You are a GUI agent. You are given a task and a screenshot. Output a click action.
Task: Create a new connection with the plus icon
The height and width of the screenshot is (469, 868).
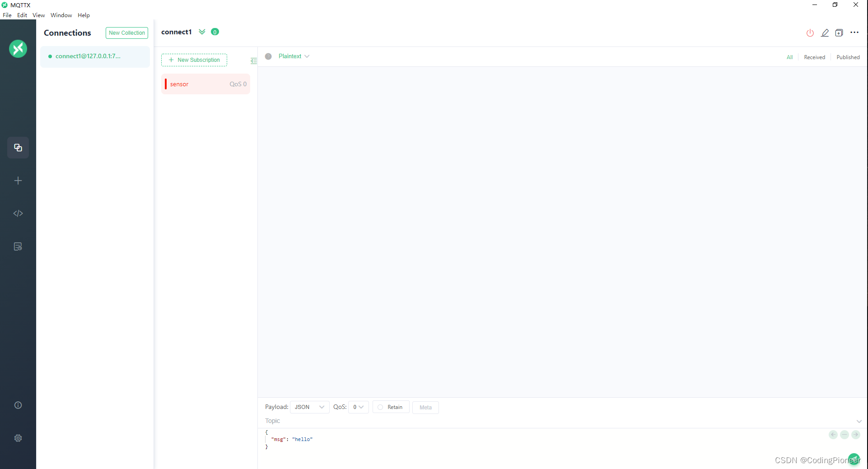(x=18, y=181)
